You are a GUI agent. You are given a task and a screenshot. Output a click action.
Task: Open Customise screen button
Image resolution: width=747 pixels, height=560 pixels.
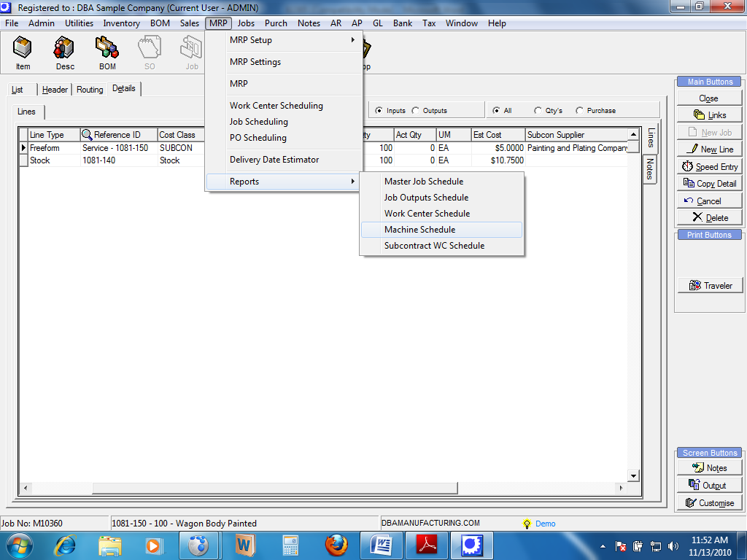pyautogui.click(x=709, y=503)
